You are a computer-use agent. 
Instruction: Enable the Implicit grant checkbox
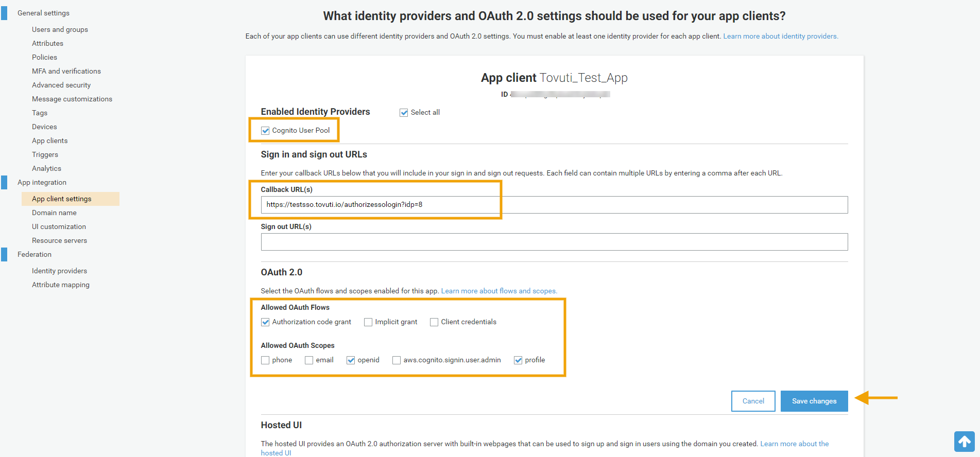[x=368, y=322]
